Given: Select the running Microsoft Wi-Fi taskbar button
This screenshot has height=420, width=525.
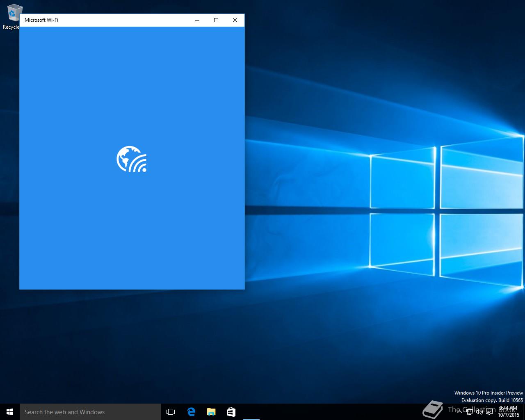Looking at the screenshot, I should 251,412.
